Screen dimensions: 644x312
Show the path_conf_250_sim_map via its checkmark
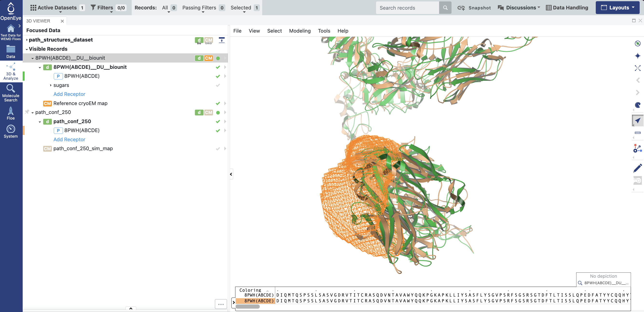(x=218, y=149)
